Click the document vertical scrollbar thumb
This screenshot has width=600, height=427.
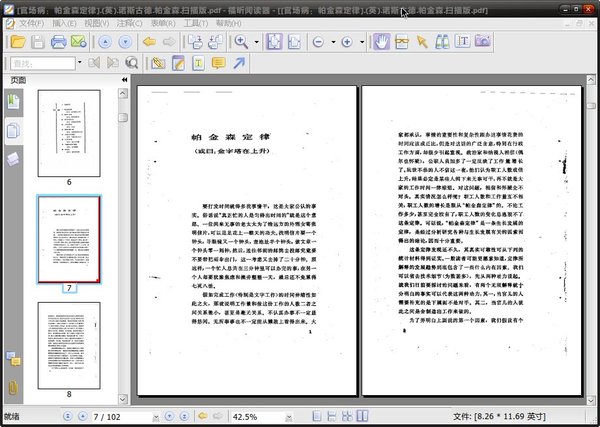pos(591,105)
